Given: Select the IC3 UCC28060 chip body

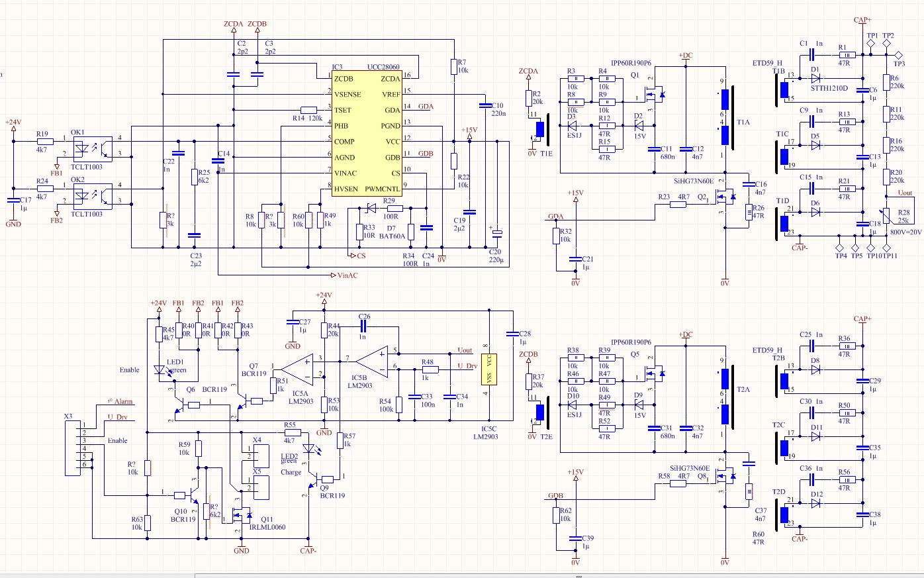Looking at the screenshot, I should click(x=367, y=134).
